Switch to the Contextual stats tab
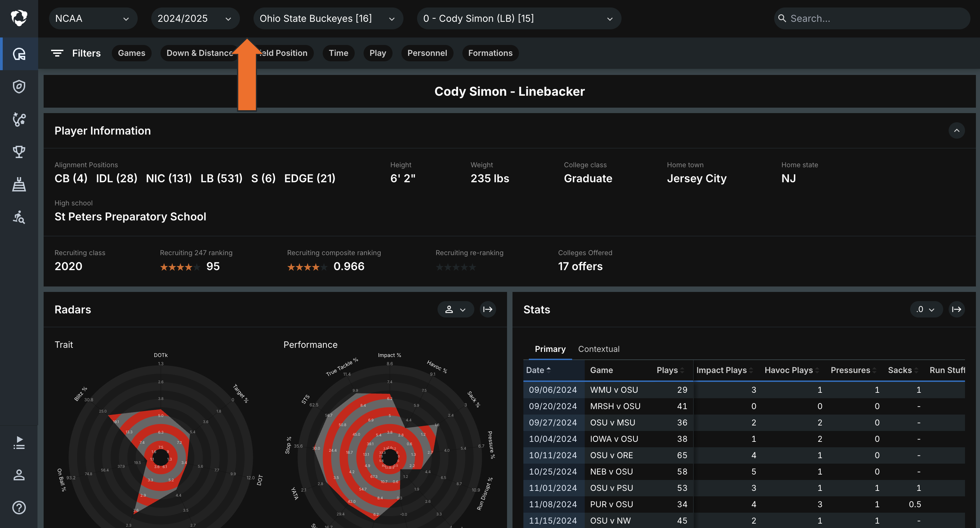The image size is (980, 528). tap(598, 349)
